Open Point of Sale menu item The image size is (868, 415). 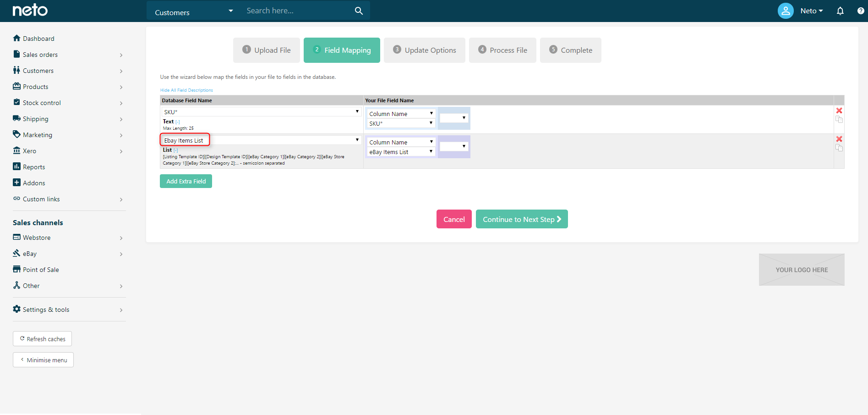tap(41, 270)
